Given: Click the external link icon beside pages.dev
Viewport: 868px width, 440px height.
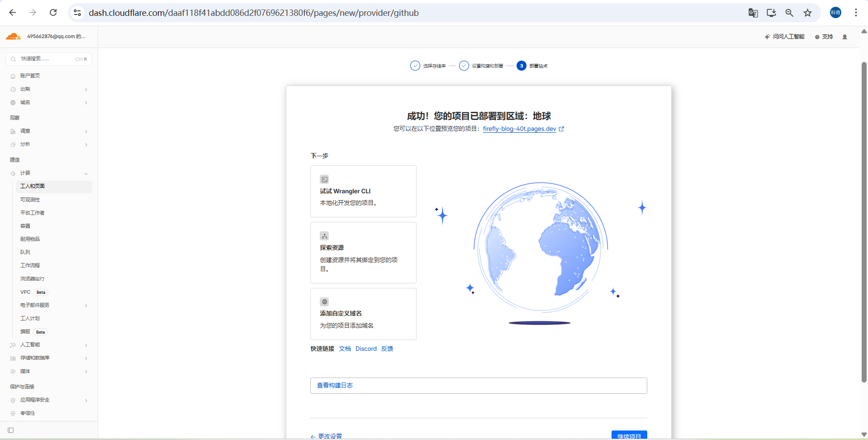Looking at the screenshot, I should 561,129.
